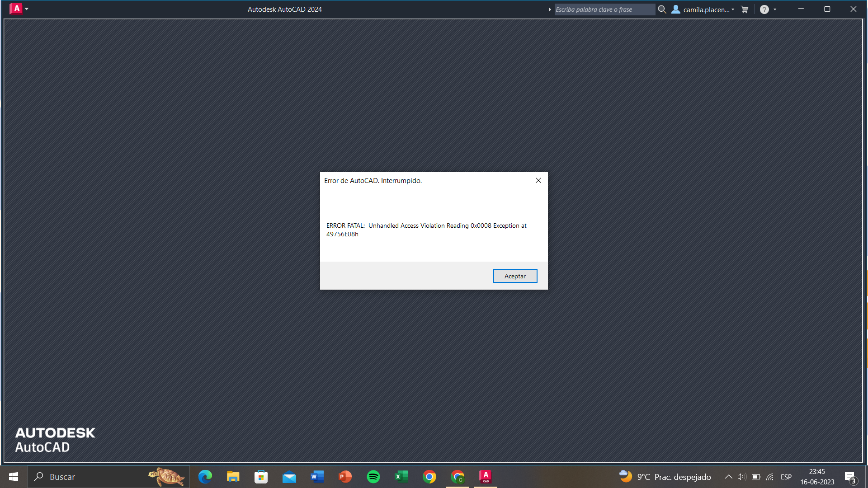Open Spotify from the taskbar
This screenshot has height=488, width=868.
coord(373,476)
